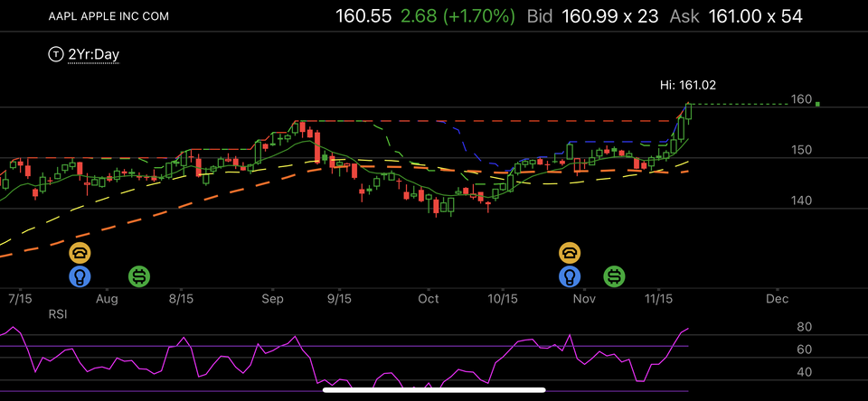Tap the 160 price axis label
The image size is (868, 401).
tap(802, 99)
